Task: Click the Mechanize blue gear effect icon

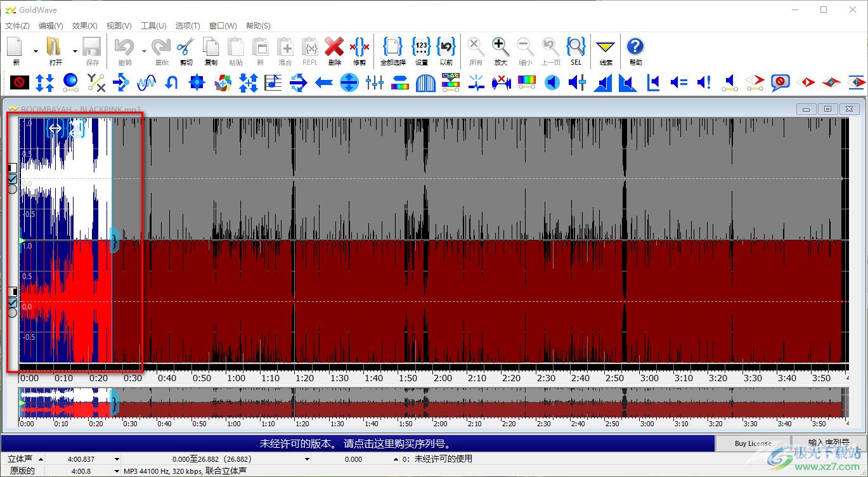Action: pyautogui.click(x=197, y=82)
